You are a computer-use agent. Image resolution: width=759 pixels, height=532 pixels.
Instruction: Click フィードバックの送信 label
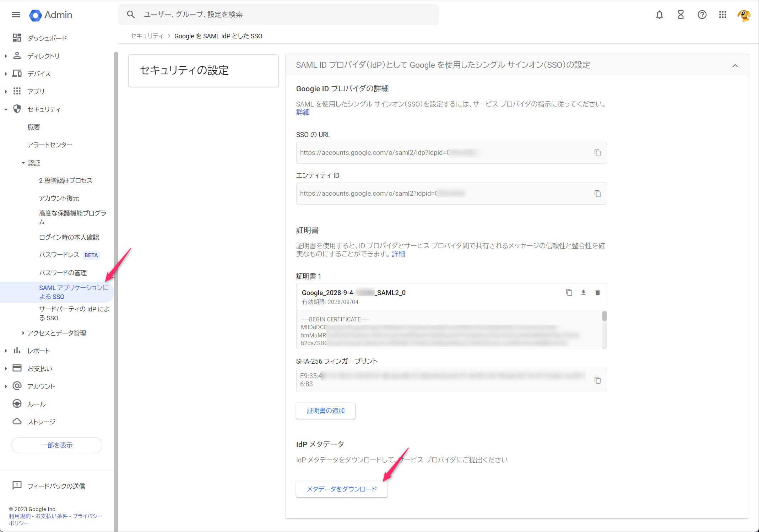pyautogui.click(x=56, y=486)
